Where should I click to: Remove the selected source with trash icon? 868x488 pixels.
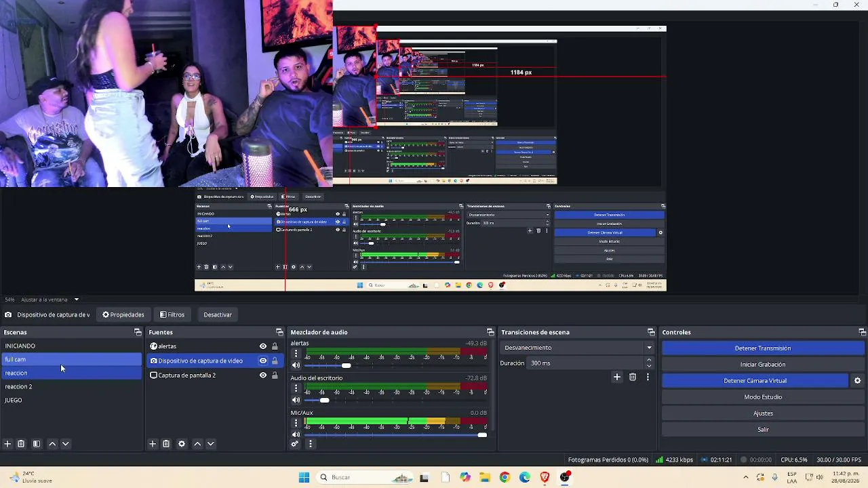(166, 444)
